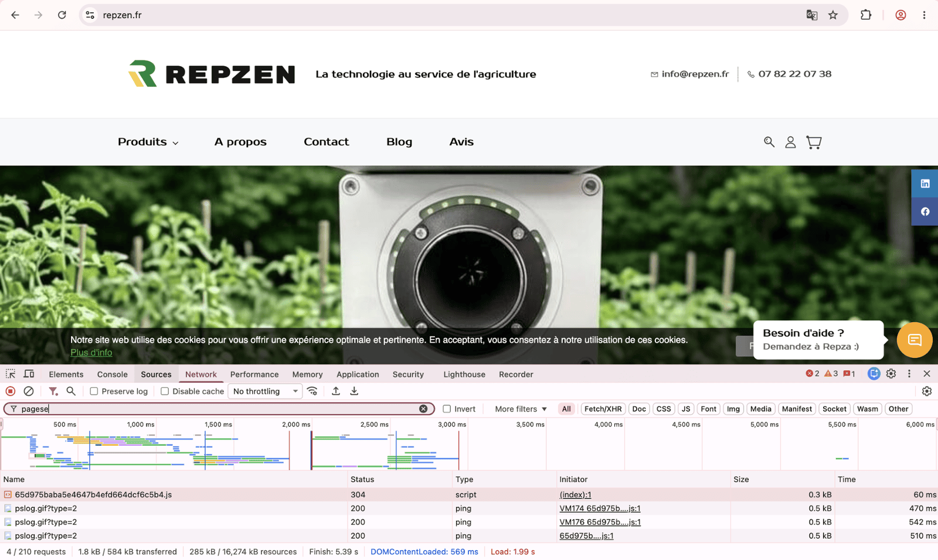Image resolution: width=938 pixels, height=560 pixels.
Task: Open the Blog navigation link
Action: (x=399, y=142)
